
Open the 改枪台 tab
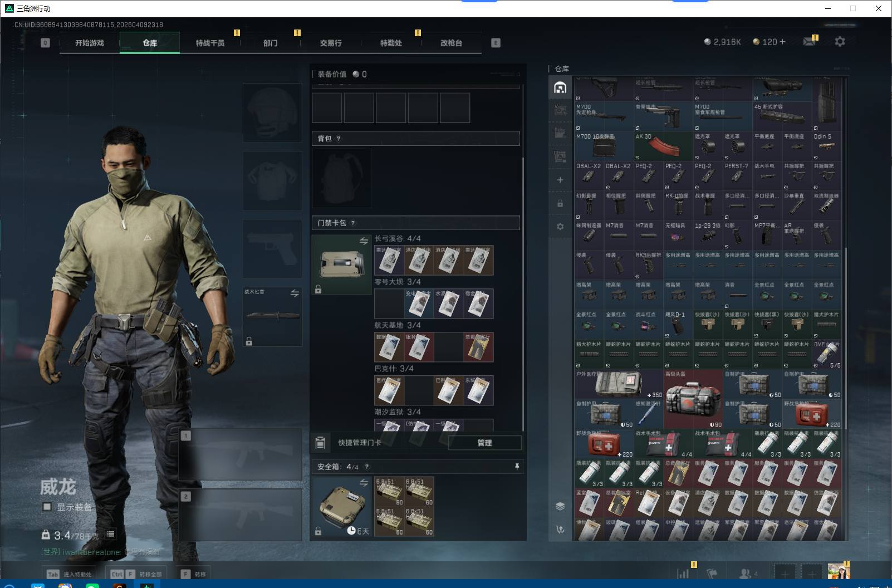451,43
